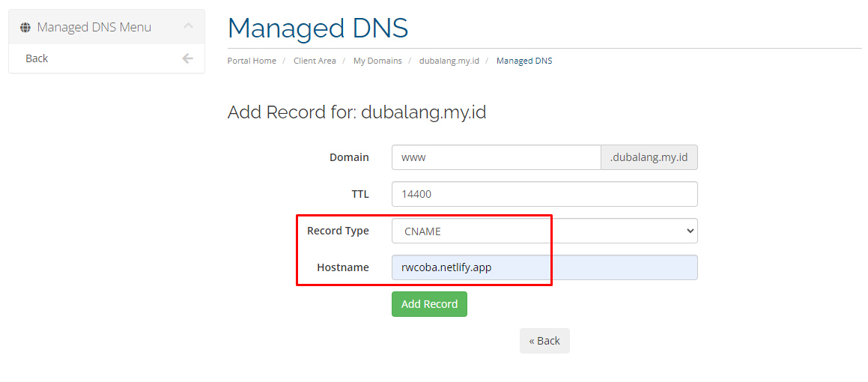Open Portal Home breadcrumb link
Image resolution: width=868 pixels, height=382 pixels.
click(x=252, y=61)
